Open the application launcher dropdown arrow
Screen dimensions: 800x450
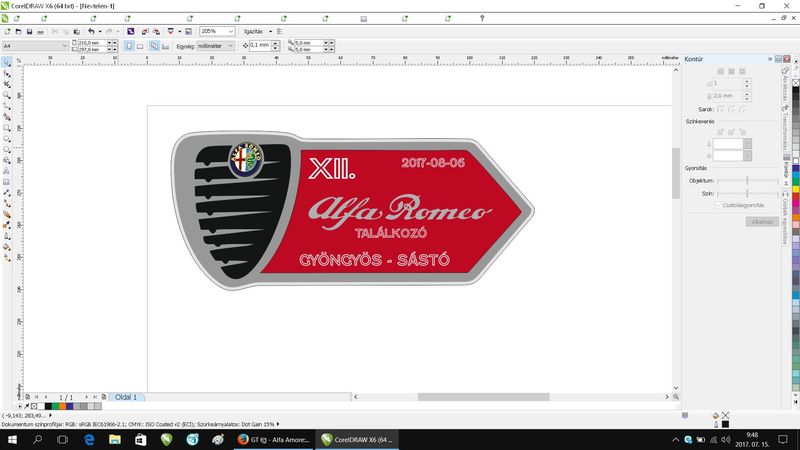179,32
